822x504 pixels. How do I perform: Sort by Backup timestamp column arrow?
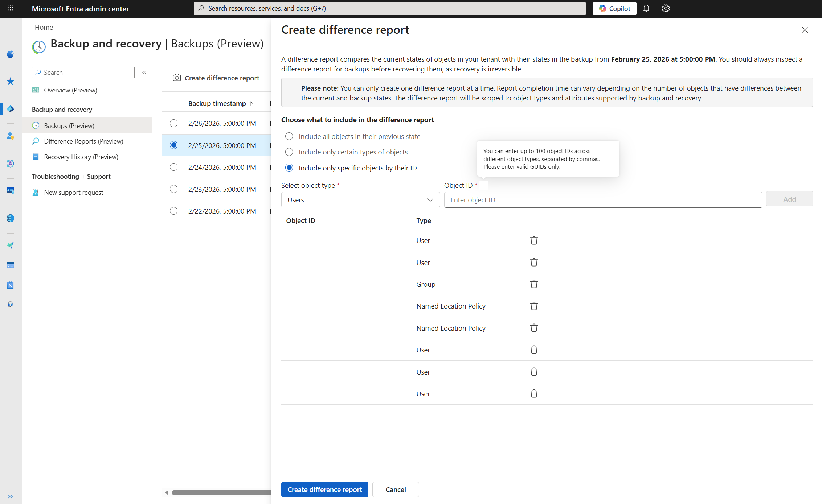251,103
